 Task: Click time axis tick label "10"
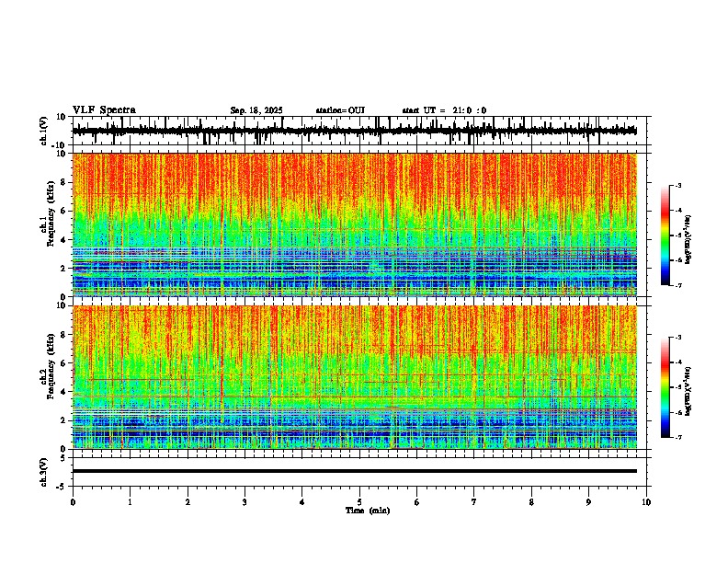[646, 502]
